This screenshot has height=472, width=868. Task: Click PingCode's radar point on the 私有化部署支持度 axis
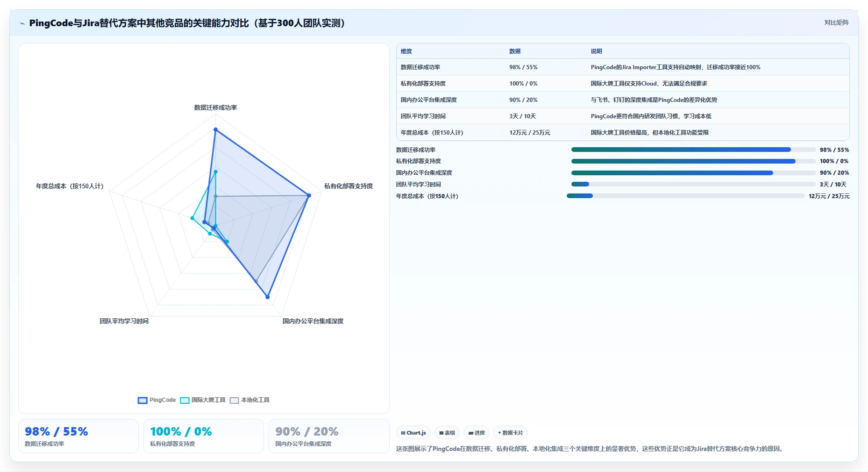(x=309, y=195)
